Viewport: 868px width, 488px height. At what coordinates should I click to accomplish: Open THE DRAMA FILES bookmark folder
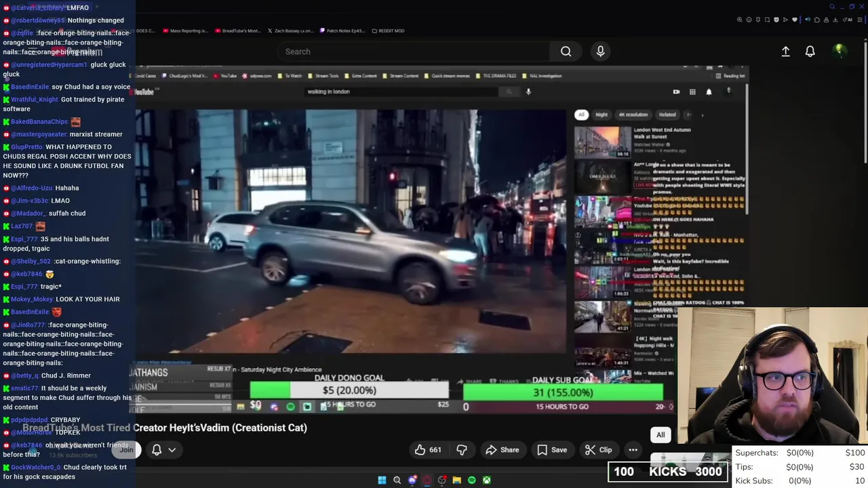point(496,76)
